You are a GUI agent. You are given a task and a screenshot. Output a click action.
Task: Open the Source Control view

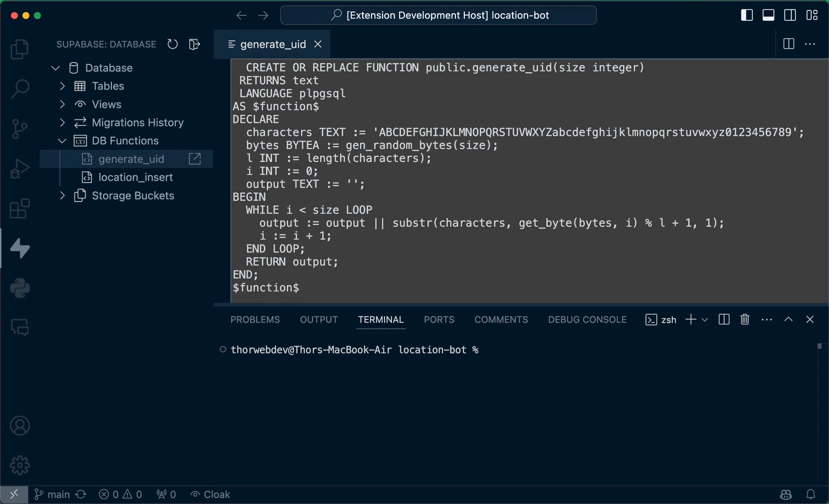point(20,128)
